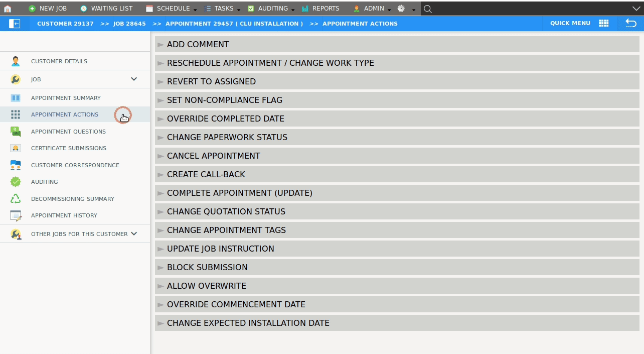Click the Quick Menu grid icon
Image resolution: width=644 pixels, height=354 pixels.
tap(603, 23)
